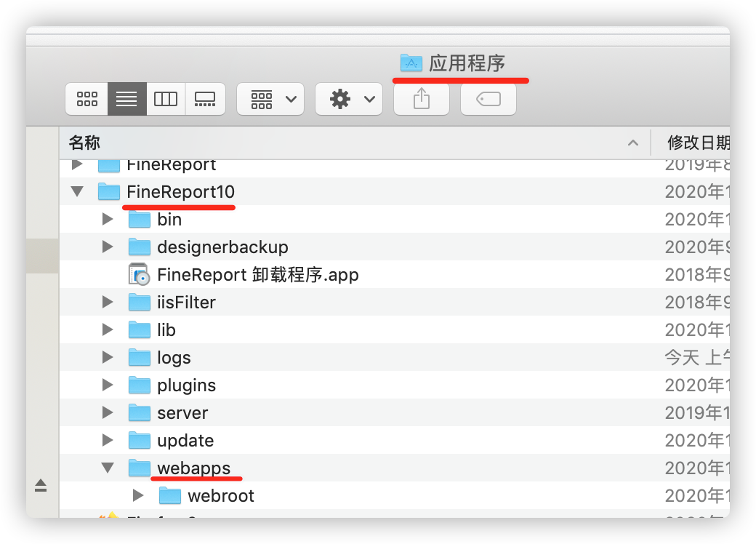Expand the plugins folder
The width and height of the screenshot is (756, 544).
pyautogui.click(x=108, y=385)
